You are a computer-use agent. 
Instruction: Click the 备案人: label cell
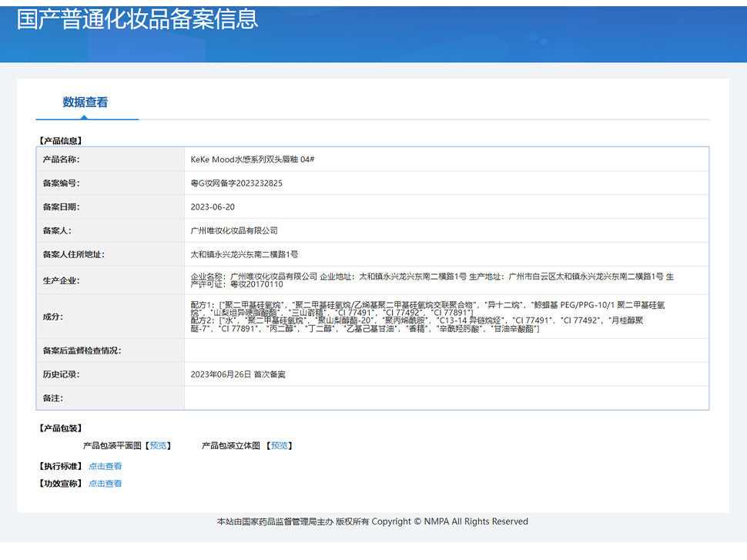tap(111, 230)
